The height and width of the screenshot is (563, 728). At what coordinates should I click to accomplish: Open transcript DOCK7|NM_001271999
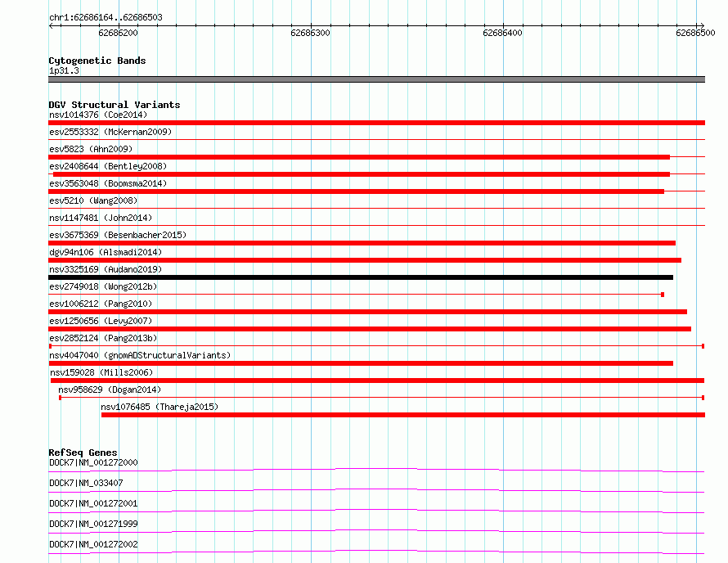click(x=93, y=524)
